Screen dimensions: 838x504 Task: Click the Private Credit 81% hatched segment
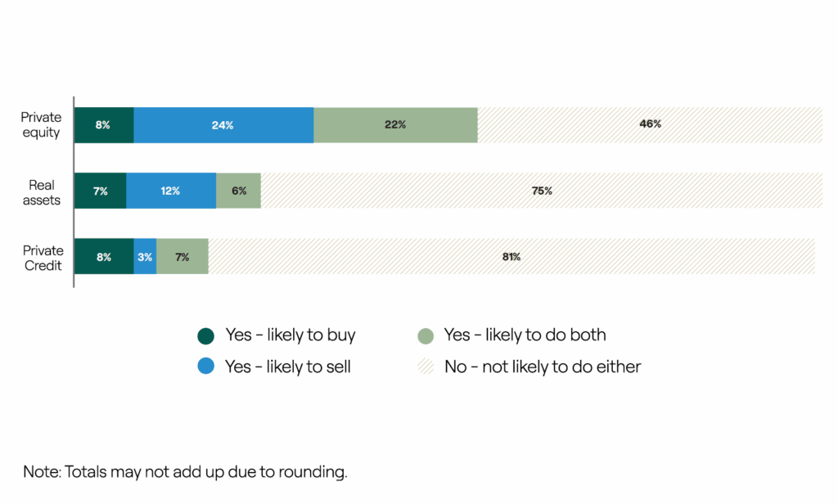pyautogui.click(x=511, y=257)
